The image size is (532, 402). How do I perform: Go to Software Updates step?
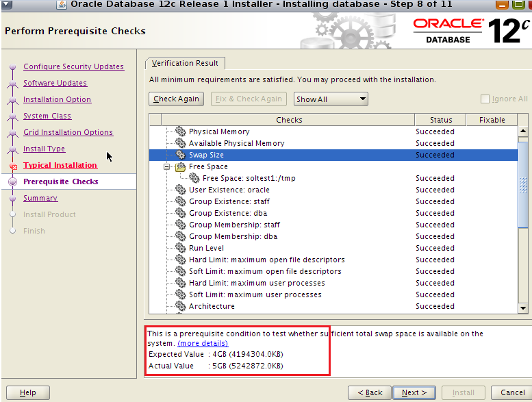55,83
